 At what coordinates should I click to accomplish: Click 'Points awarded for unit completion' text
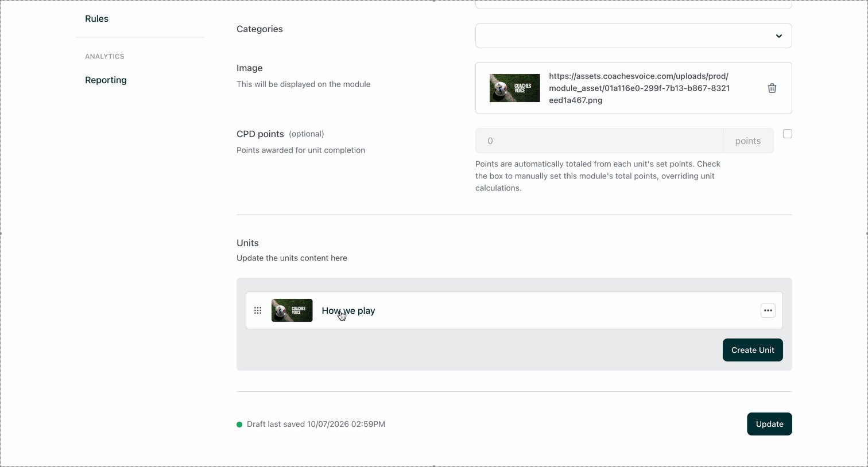pyautogui.click(x=301, y=150)
